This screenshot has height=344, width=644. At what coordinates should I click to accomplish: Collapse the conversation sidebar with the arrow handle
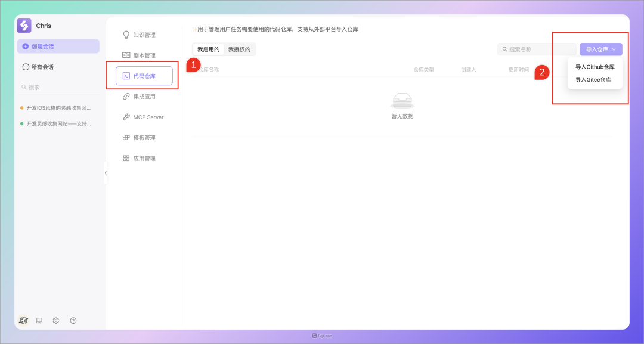coord(106,173)
